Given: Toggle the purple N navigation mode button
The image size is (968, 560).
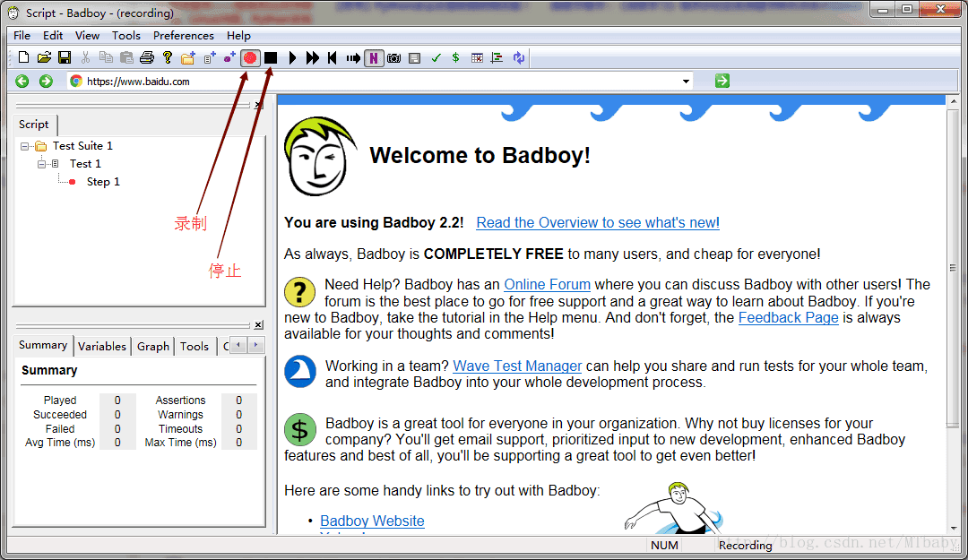Looking at the screenshot, I should point(374,58).
